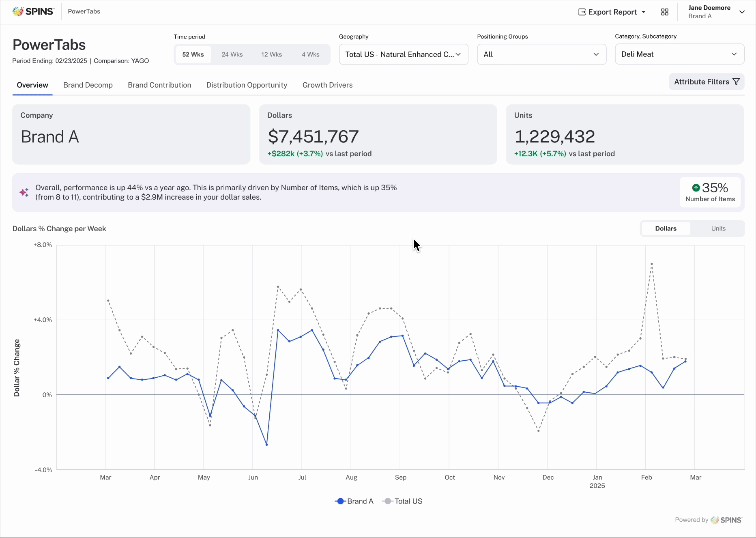Click the Brand A lowest June data point

point(266,445)
